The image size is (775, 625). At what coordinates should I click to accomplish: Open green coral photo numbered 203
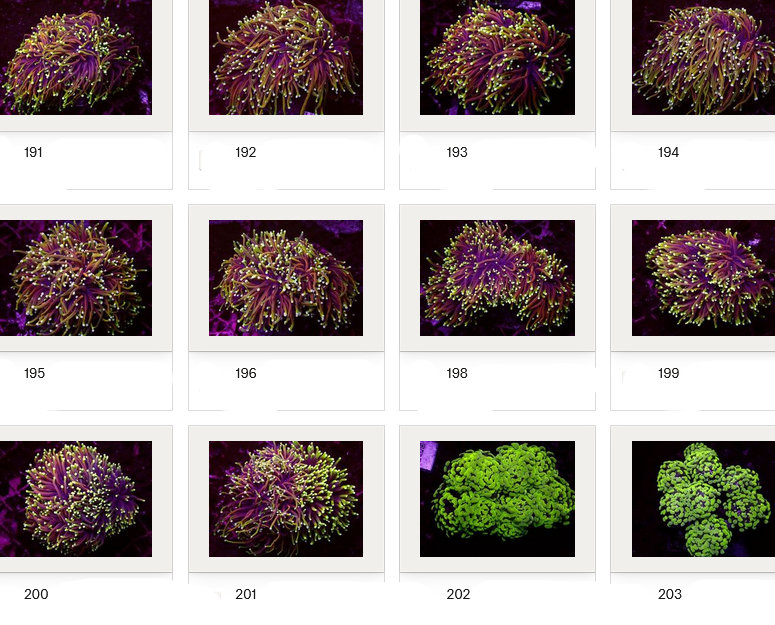703,499
